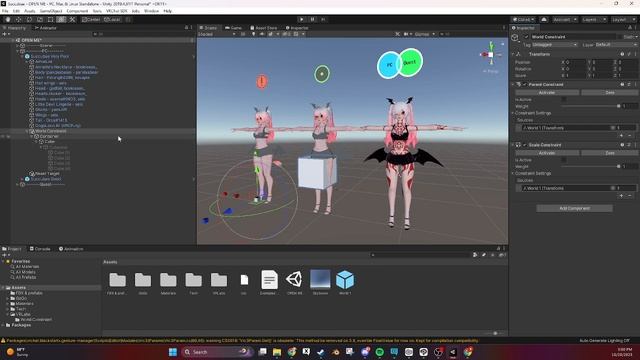640x360 pixels.
Task: Open the GameObject menu
Action: pyautogui.click(x=51, y=11)
